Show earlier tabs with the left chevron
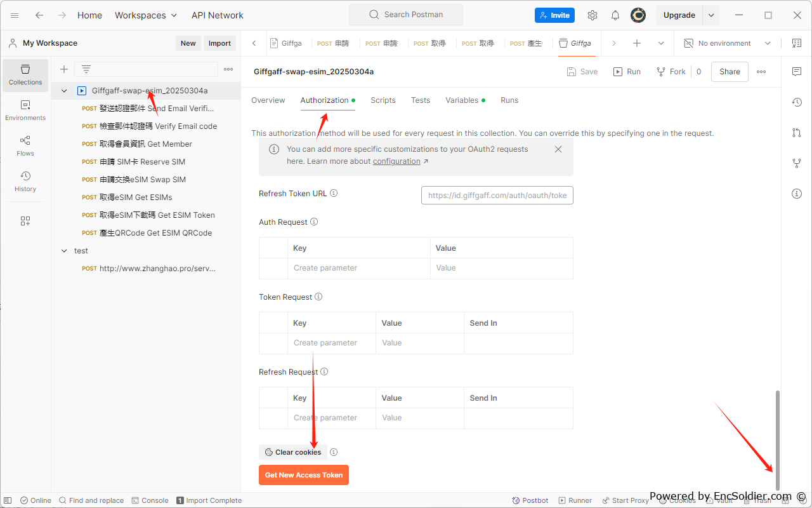 254,43
